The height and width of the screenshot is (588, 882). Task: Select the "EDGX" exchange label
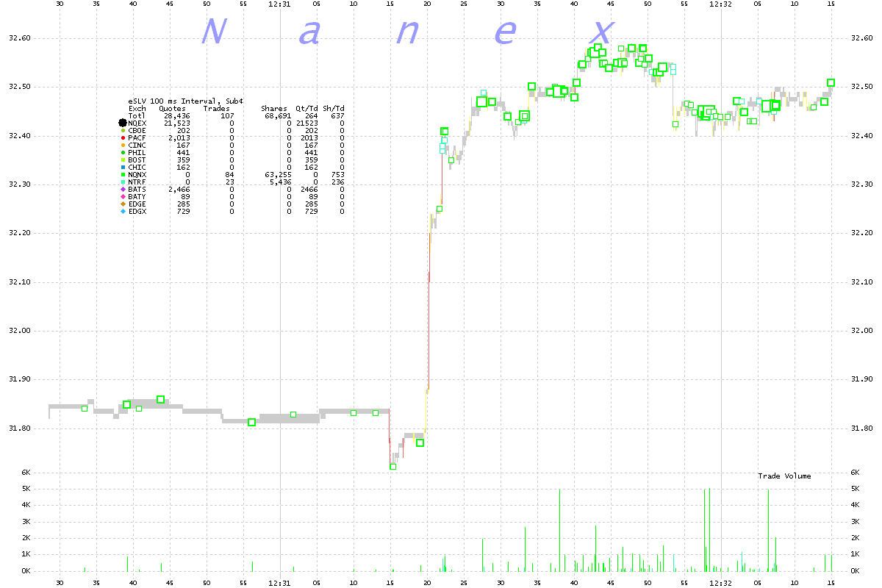click(137, 212)
